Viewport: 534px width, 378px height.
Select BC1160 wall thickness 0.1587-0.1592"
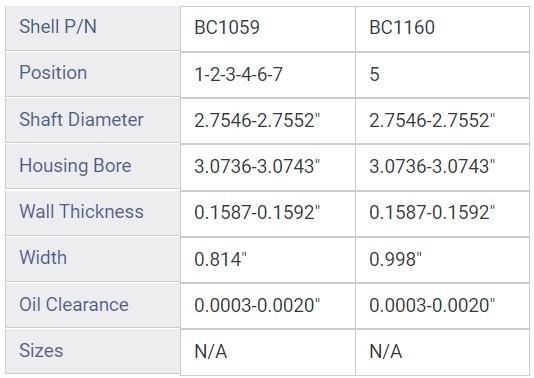(x=442, y=214)
